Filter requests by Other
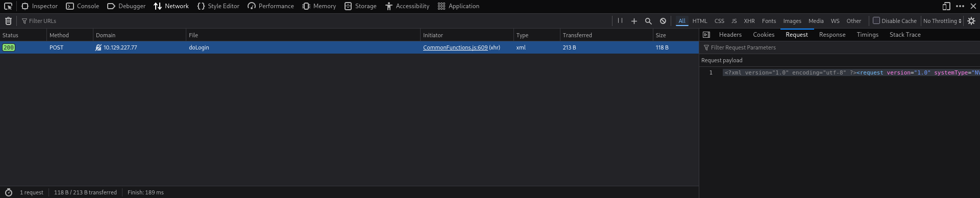The image size is (980, 198). click(854, 21)
